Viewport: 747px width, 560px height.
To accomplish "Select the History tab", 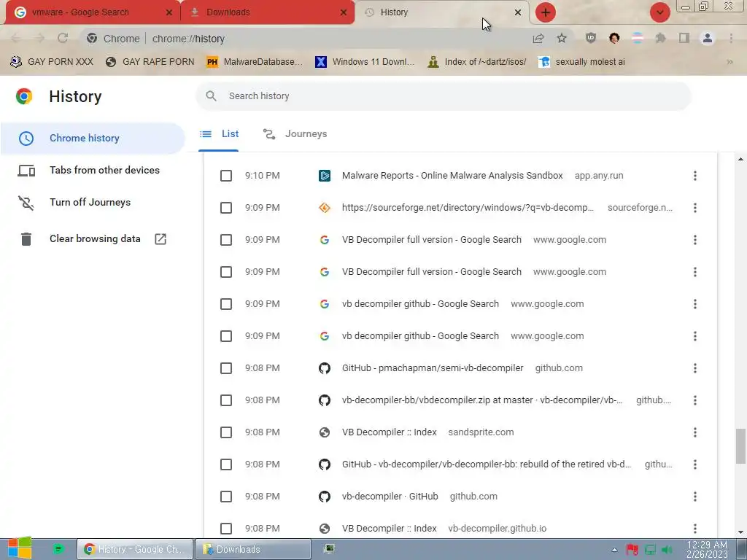I will pyautogui.click(x=442, y=12).
